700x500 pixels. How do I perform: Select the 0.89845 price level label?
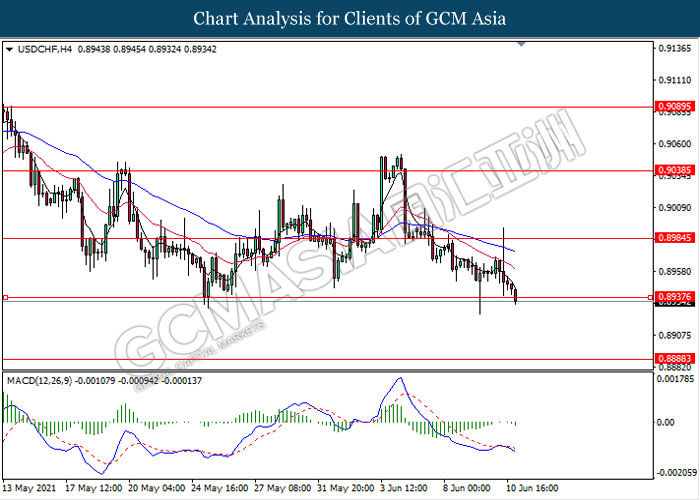point(675,238)
